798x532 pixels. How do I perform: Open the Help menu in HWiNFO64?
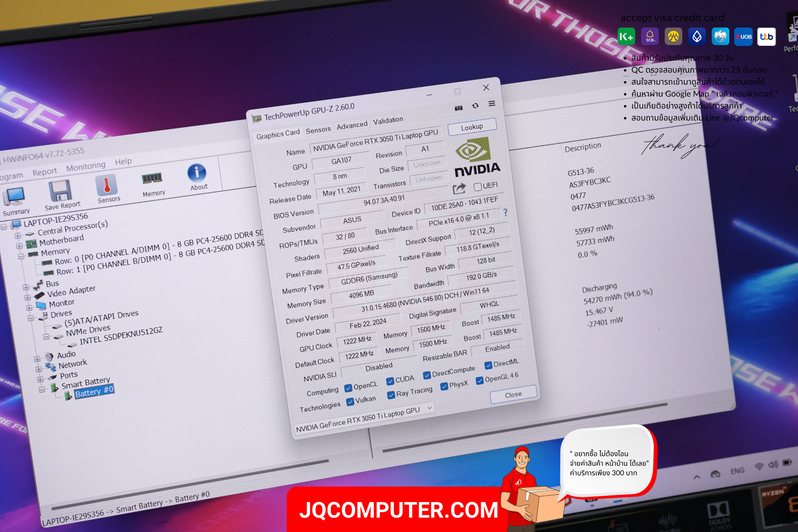point(123,161)
